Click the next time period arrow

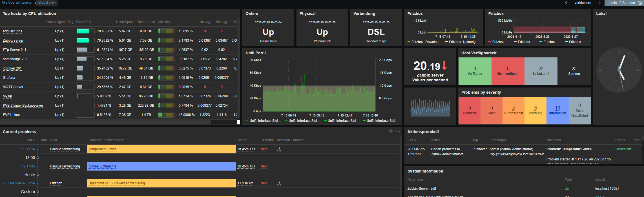click(599, 3)
